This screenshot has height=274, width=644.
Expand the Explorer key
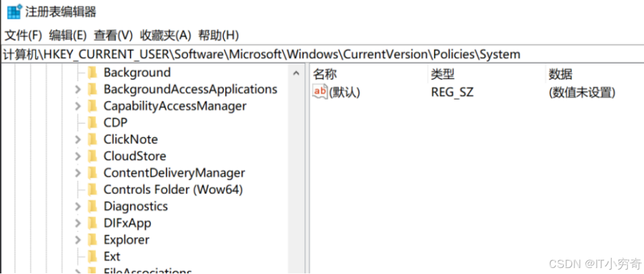pyautogui.click(x=78, y=239)
